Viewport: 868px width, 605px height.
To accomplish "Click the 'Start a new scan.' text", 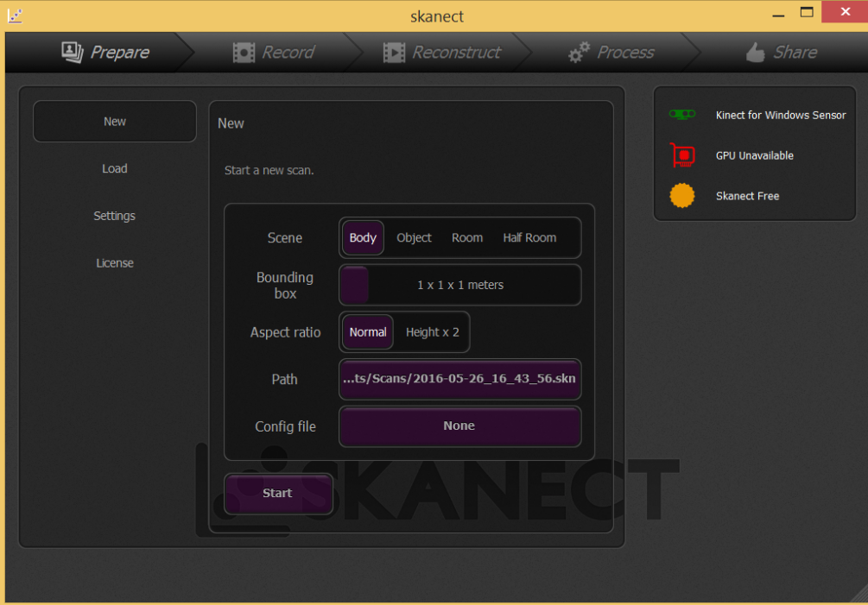I will (269, 170).
